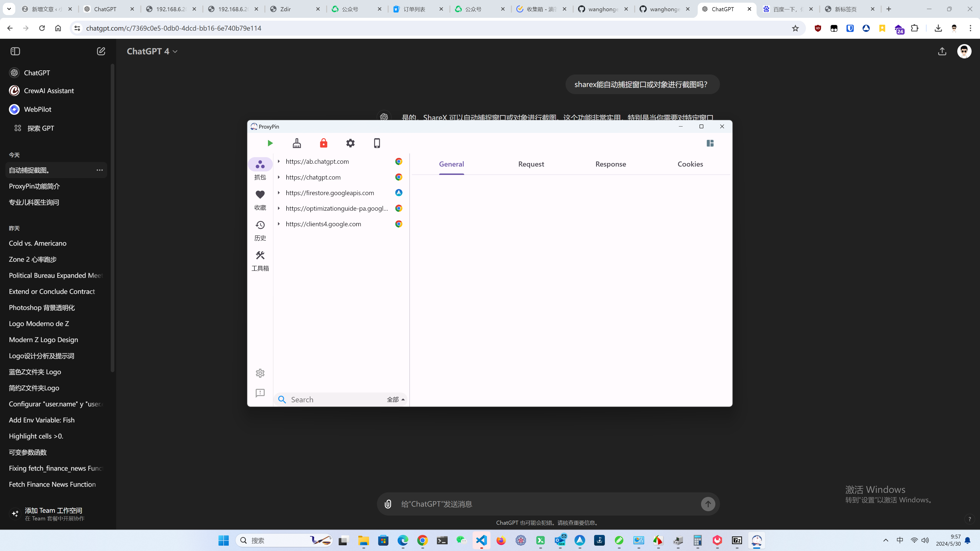Expand the clients4.google.com request group
The width and height of the screenshot is (980, 551).
pos(279,224)
